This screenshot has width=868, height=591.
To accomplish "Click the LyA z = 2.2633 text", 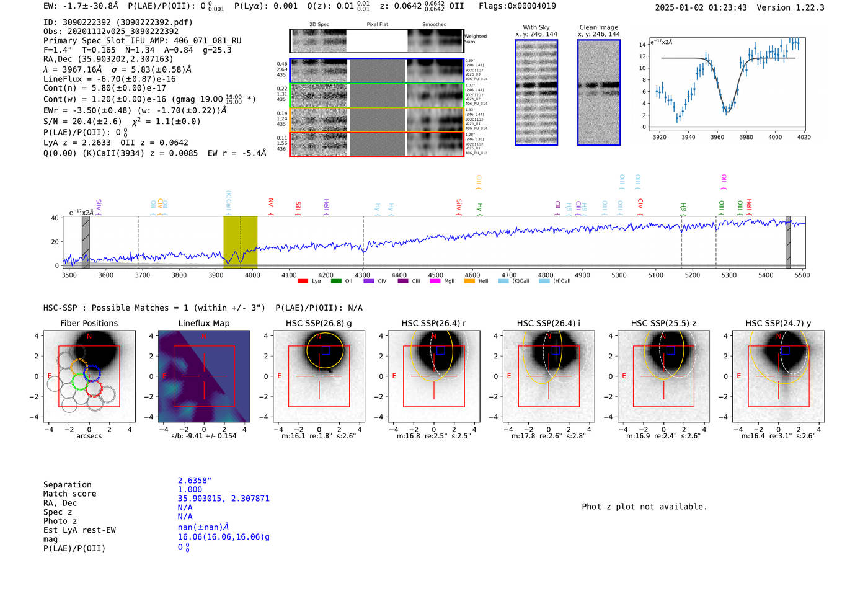I will (77, 143).
